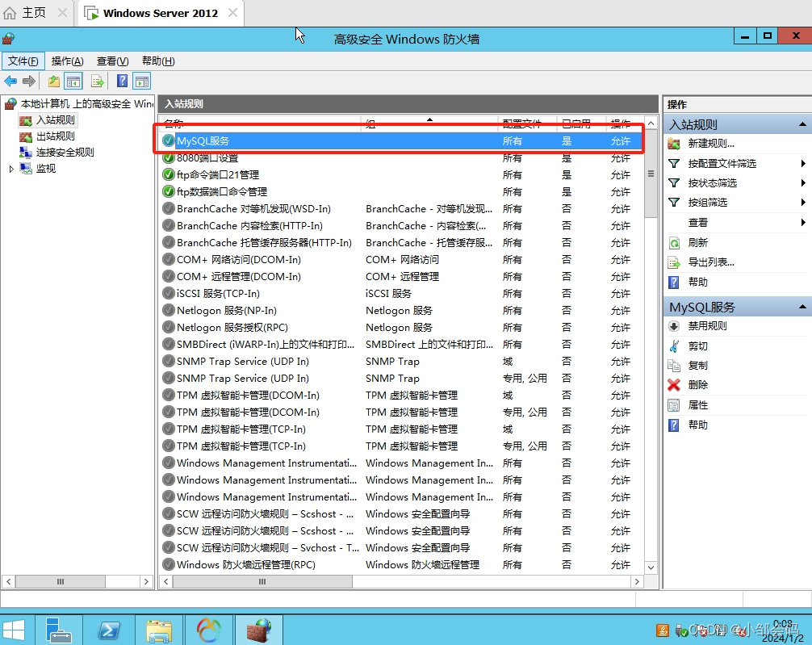Open the Windows Start button
Image resolution: width=812 pixels, height=645 pixels.
[14, 630]
